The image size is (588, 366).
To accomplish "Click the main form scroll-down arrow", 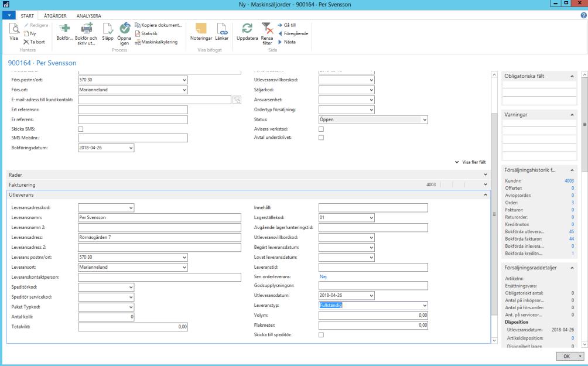I will pyautogui.click(x=494, y=340).
